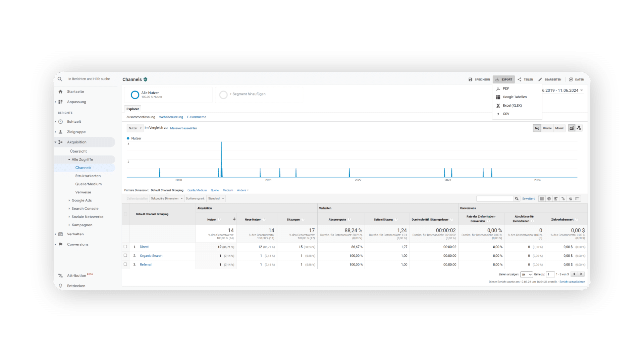The width and height of the screenshot is (644, 362).
Task: Click the search magnifier icon in sidebar
Action: [x=60, y=79]
